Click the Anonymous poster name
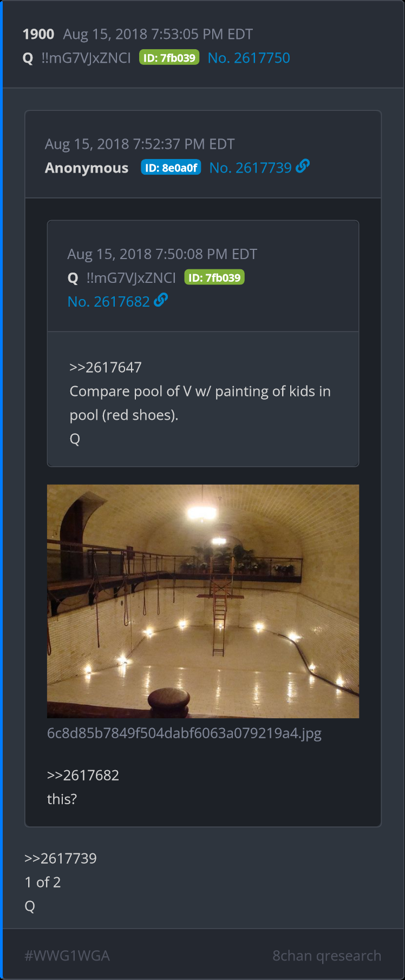Viewport: 405px width, 980px height. (87, 168)
